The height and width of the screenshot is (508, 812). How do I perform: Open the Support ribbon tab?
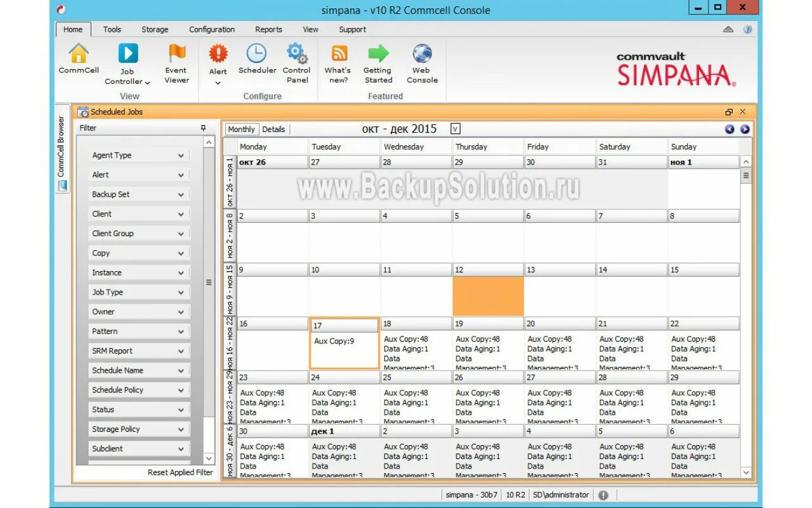click(352, 29)
